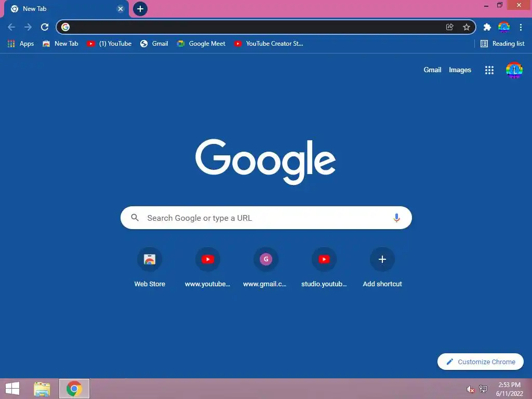Click the Chrome icon on the taskbar
532x399 pixels.
point(74,389)
